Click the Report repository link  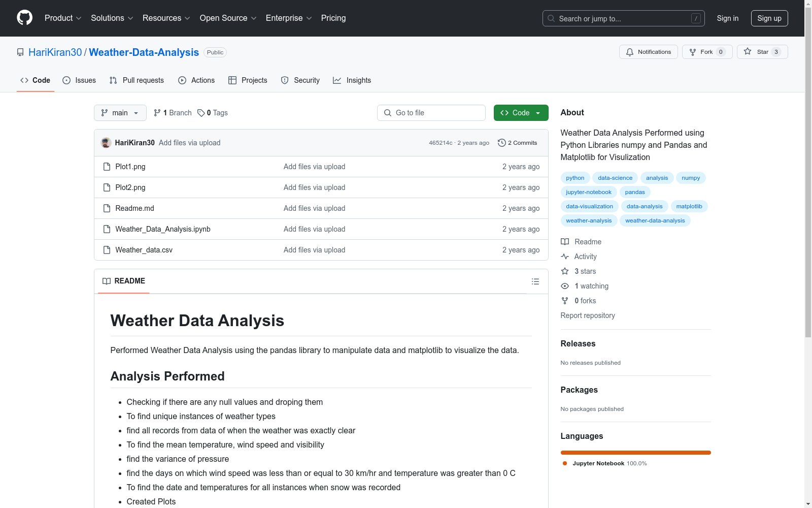coord(588,315)
